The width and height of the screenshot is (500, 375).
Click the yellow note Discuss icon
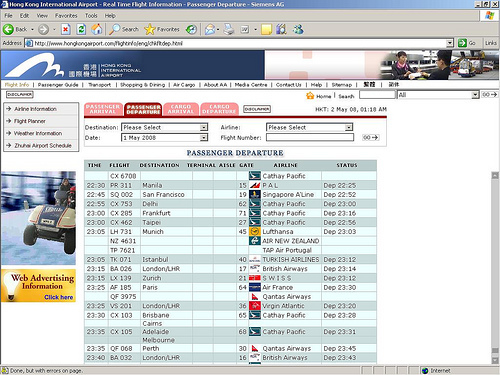266,29
